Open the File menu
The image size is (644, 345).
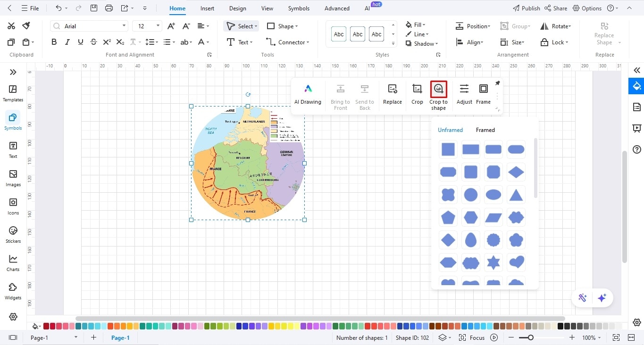(30, 8)
